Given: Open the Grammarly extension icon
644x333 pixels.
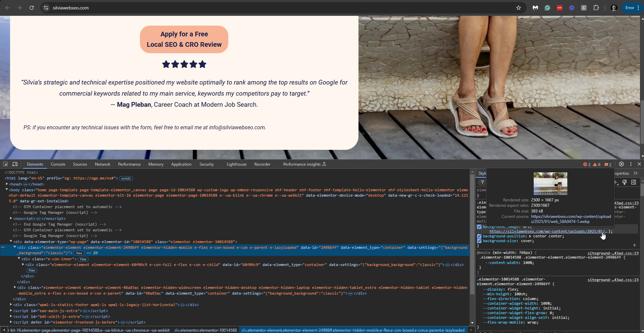Looking at the screenshot, I should coord(547,8).
